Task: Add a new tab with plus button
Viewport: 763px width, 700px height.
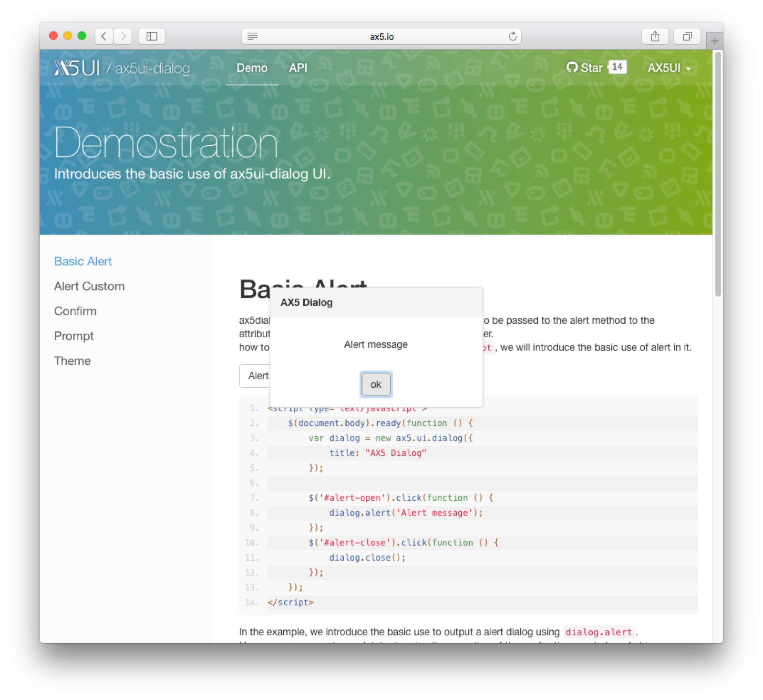Action: click(x=714, y=41)
